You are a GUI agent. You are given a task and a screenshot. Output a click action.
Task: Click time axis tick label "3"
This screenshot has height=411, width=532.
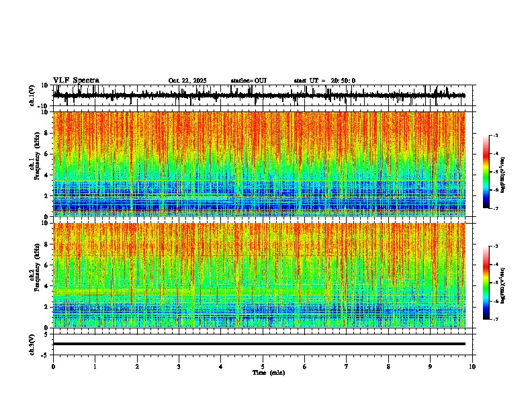pyautogui.click(x=179, y=367)
